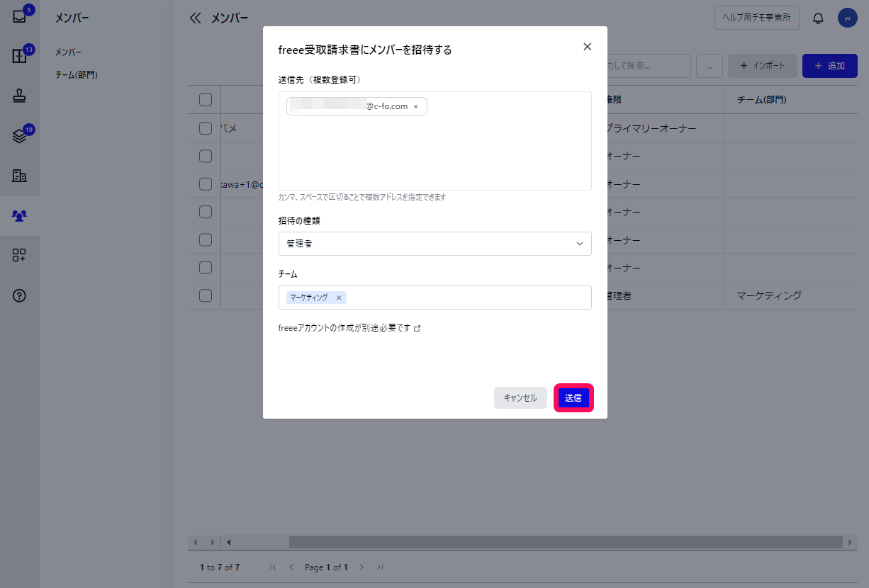Screen dimensions: 869x588
Task: Open the stamp approval icon in sidebar
Action: pyautogui.click(x=20, y=97)
